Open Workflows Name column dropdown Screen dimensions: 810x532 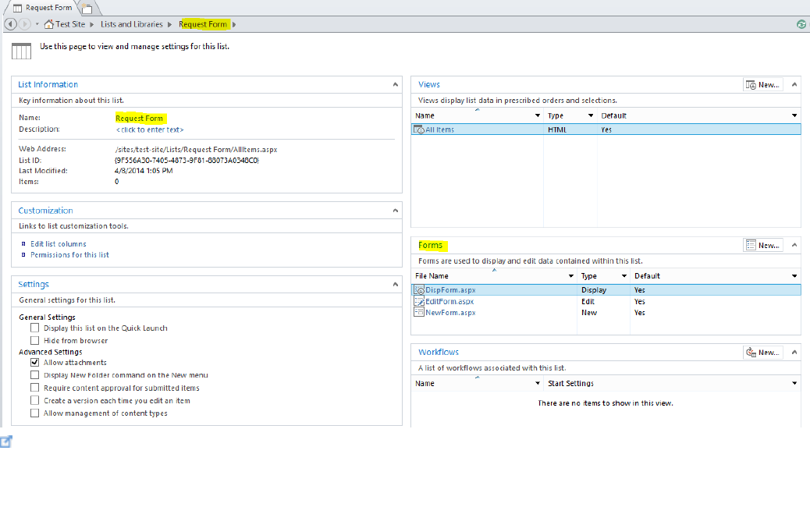(x=537, y=383)
